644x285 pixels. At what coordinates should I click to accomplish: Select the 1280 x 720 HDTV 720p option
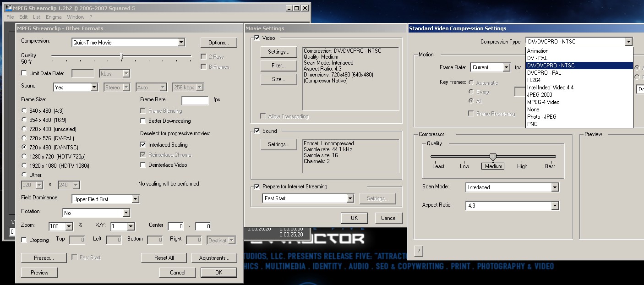coord(24,157)
